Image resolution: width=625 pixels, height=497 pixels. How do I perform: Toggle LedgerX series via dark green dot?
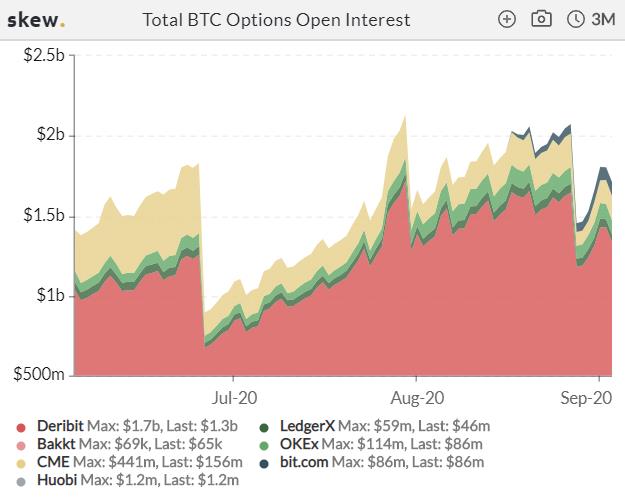click(264, 428)
